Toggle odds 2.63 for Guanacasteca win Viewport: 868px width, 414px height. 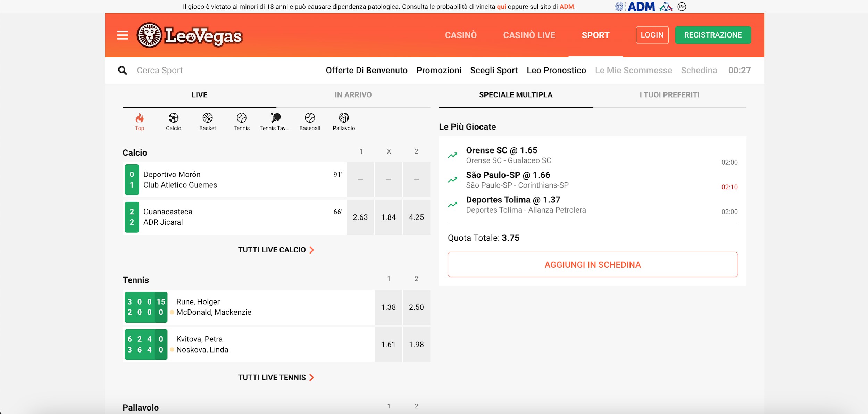360,217
